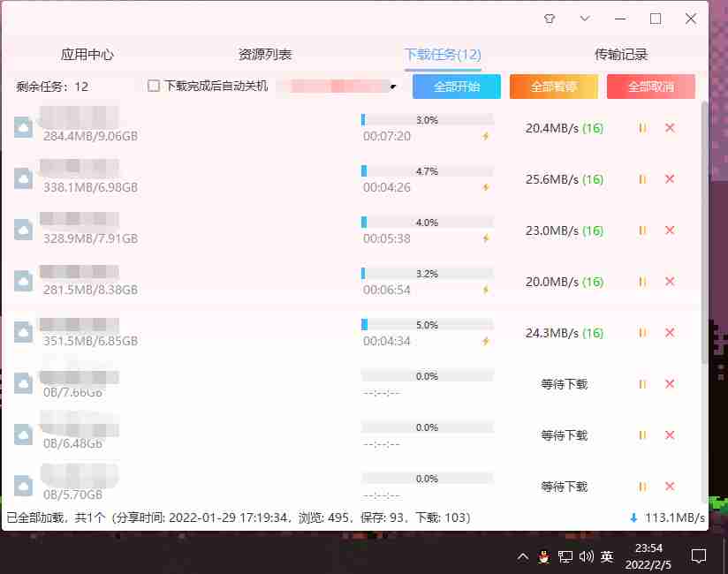Pause the 338.1MB/6.98GB download
This screenshot has width=728, height=574.
642,179
